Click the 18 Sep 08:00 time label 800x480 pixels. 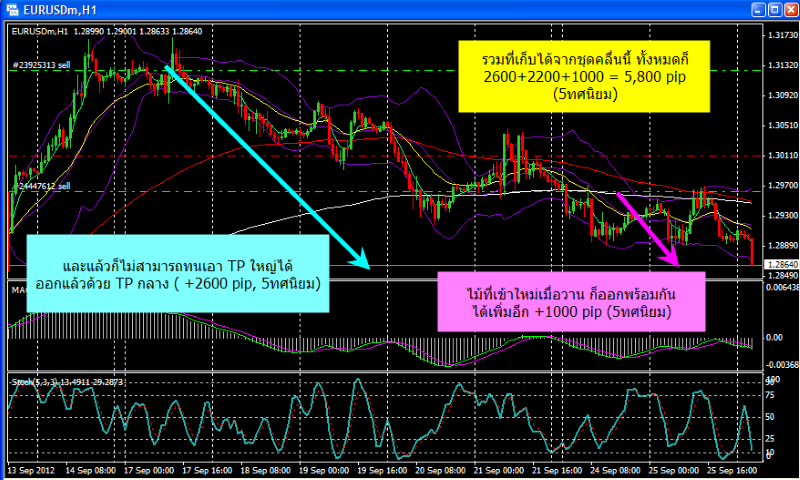click(x=265, y=470)
